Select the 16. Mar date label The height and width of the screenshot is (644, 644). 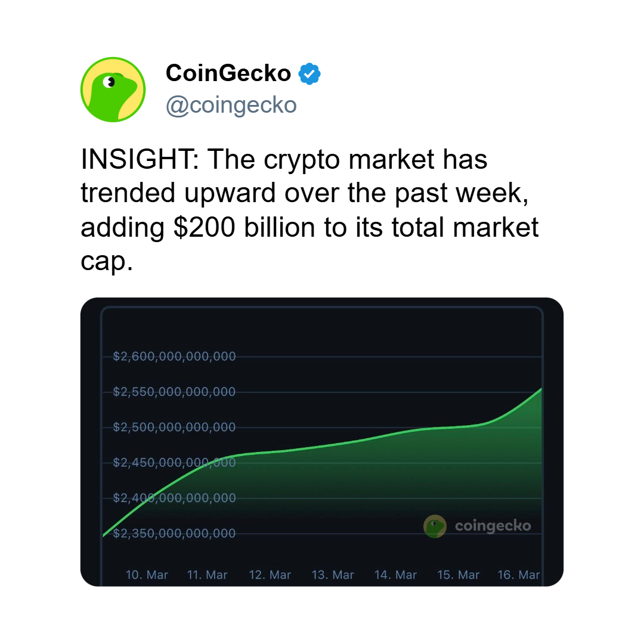pyautogui.click(x=519, y=575)
